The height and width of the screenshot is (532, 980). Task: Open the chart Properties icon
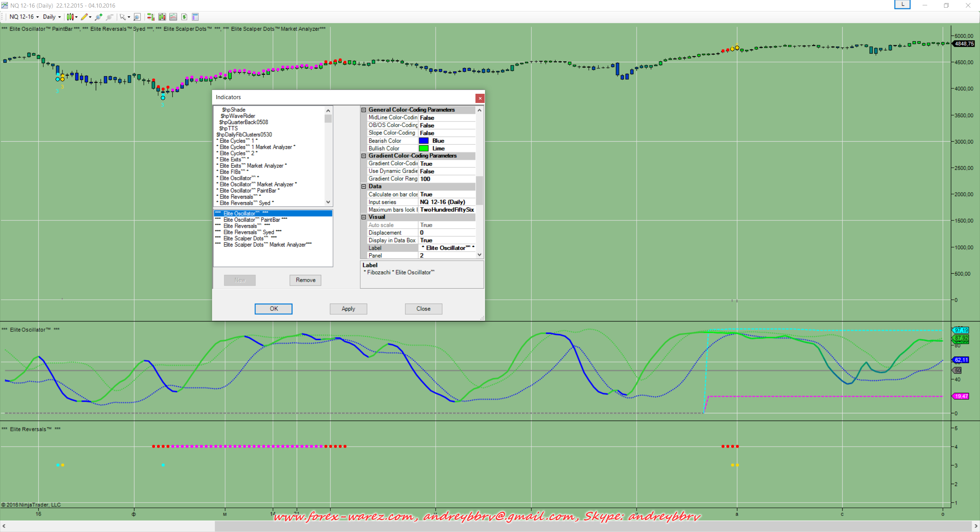[195, 17]
